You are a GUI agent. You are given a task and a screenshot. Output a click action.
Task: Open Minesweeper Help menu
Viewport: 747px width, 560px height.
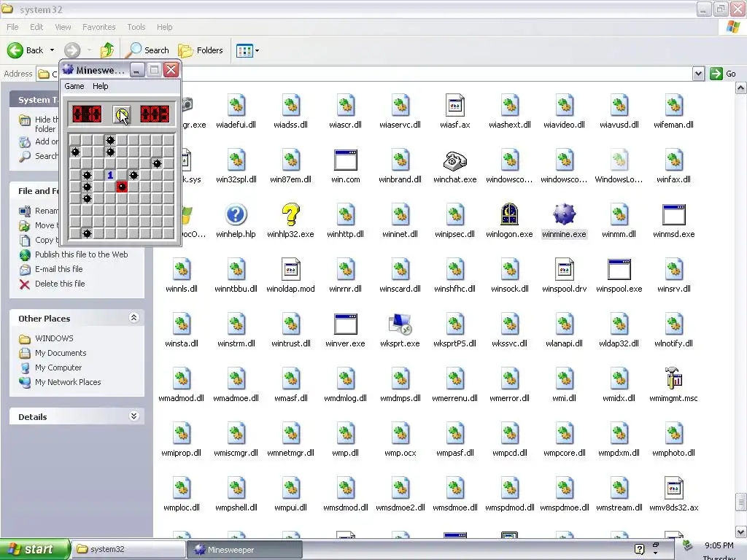coord(101,86)
